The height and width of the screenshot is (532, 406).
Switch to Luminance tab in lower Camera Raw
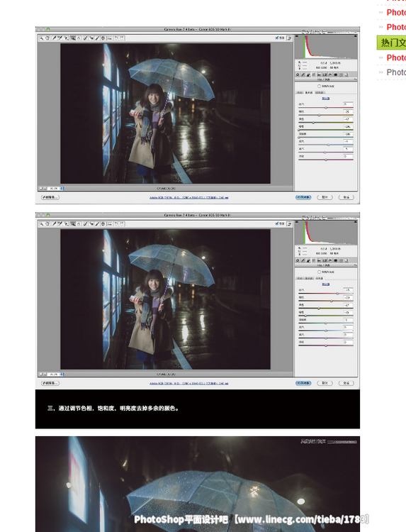tap(320, 279)
